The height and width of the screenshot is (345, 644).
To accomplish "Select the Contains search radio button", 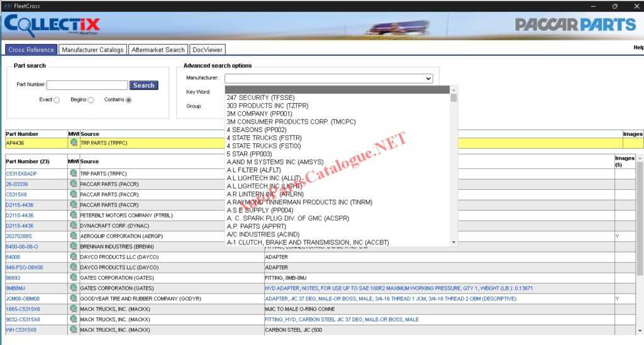I will pos(128,100).
